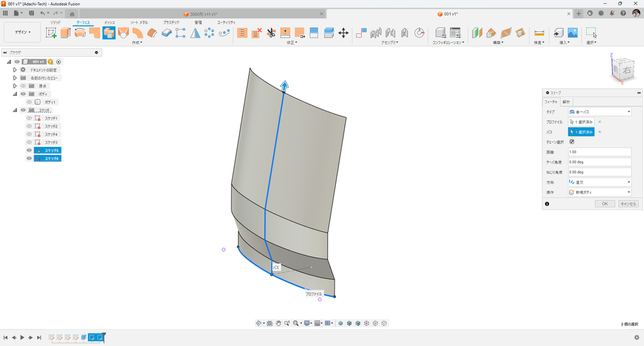Viewport: 644px width, 346px height.
Task: Select the Measure ruler tool
Action: (539, 33)
